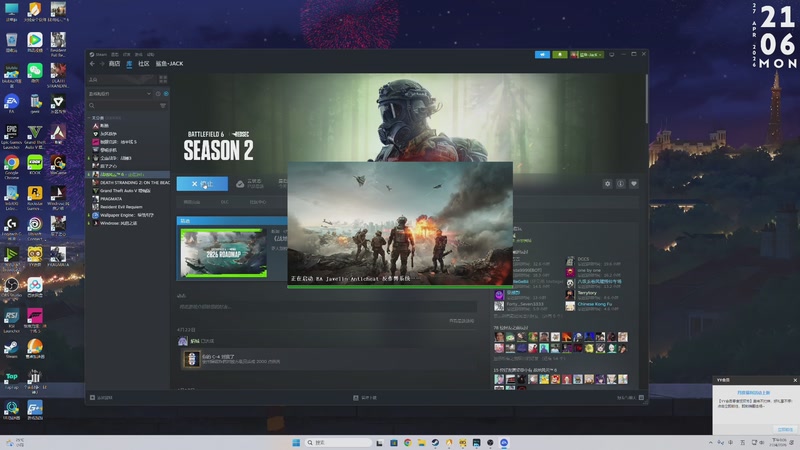The image size is (800, 450).
Task: Open the Steam menu
Action: coord(98,55)
